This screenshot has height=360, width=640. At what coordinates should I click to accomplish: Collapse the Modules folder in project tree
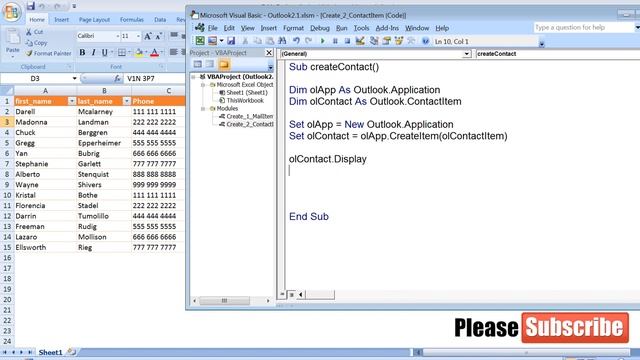tap(203, 109)
